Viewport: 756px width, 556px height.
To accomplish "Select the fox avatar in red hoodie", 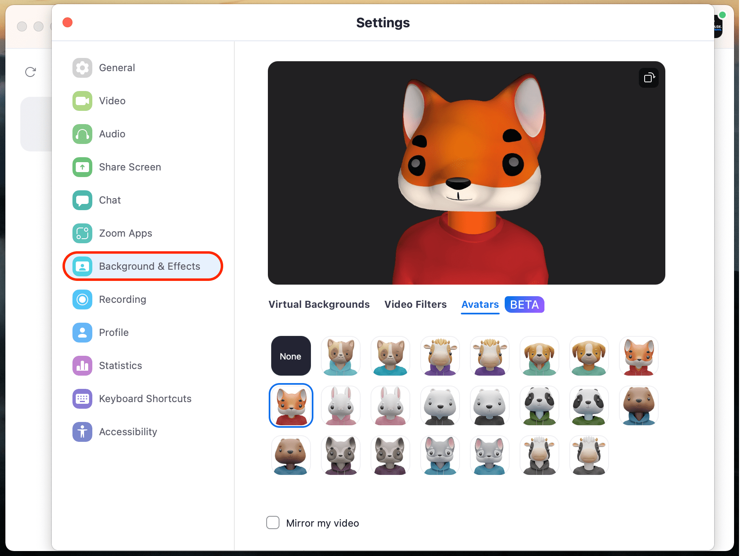I will [x=639, y=356].
